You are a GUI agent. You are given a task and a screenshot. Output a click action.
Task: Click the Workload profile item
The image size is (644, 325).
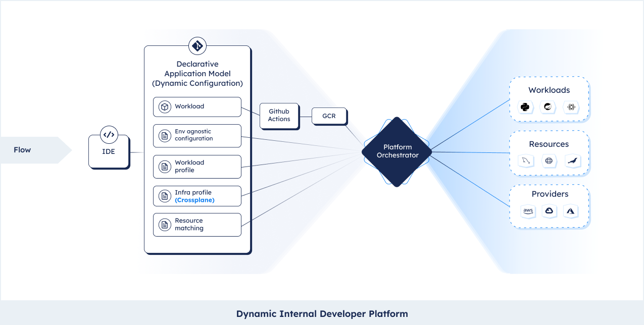click(x=197, y=167)
